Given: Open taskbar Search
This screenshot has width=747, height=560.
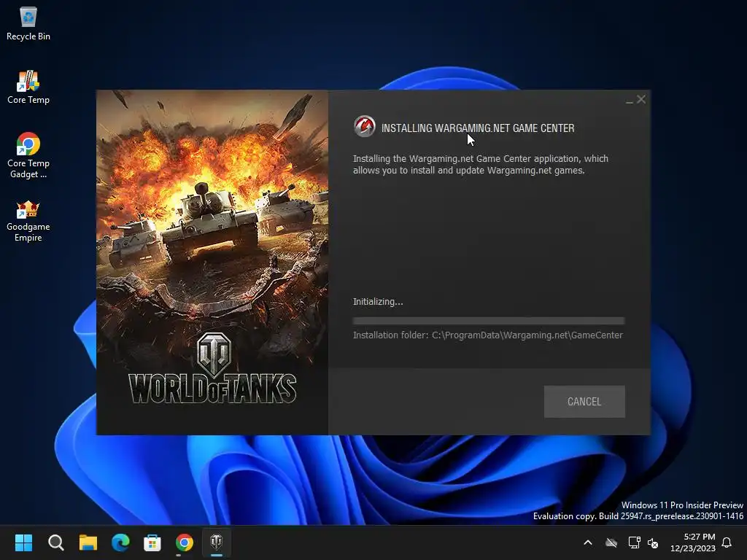Looking at the screenshot, I should coord(55,542).
